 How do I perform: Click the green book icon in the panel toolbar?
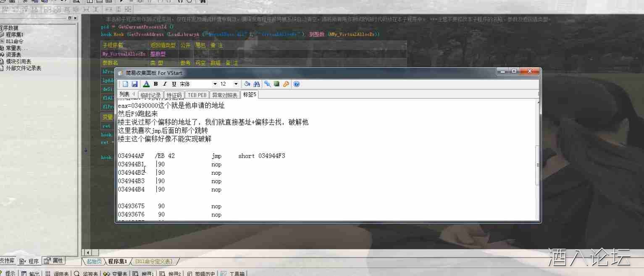(x=276, y=84)
